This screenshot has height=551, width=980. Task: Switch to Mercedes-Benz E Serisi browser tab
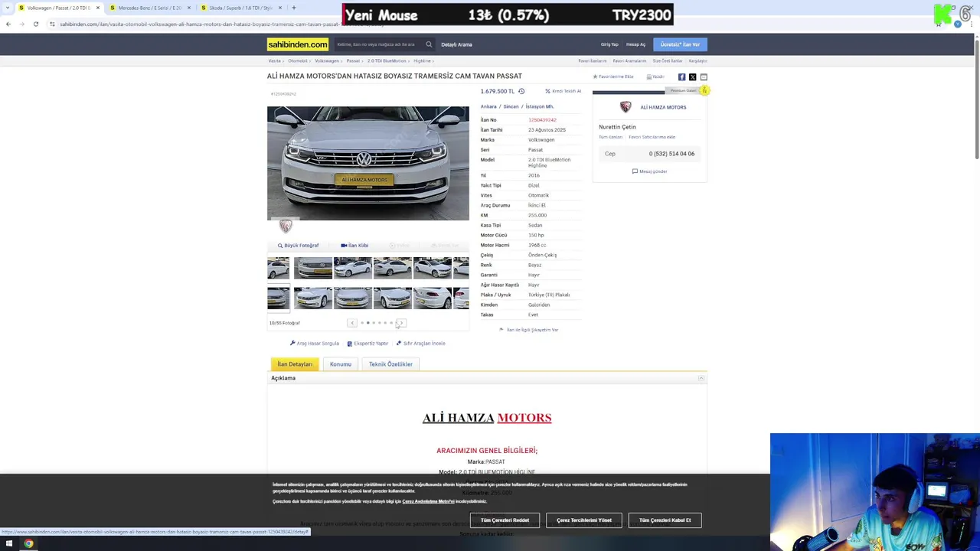[x=149, y=8]
